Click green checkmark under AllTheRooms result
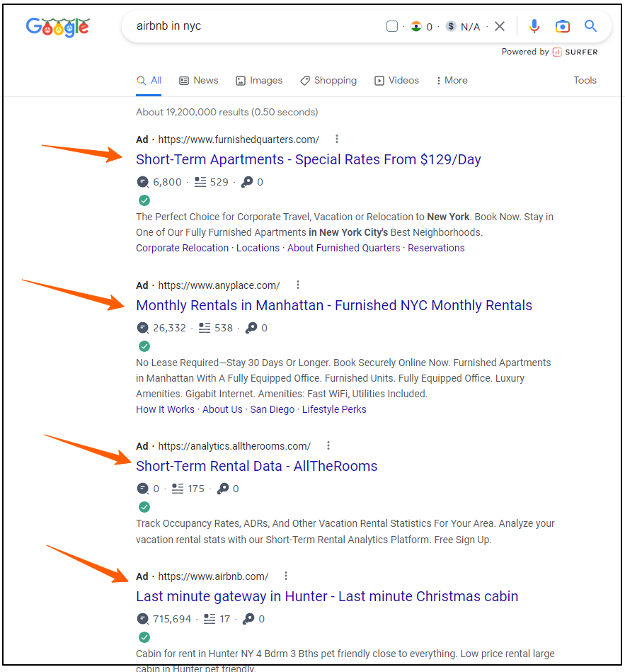The image size is (625, 672). (x=144, y=507)
